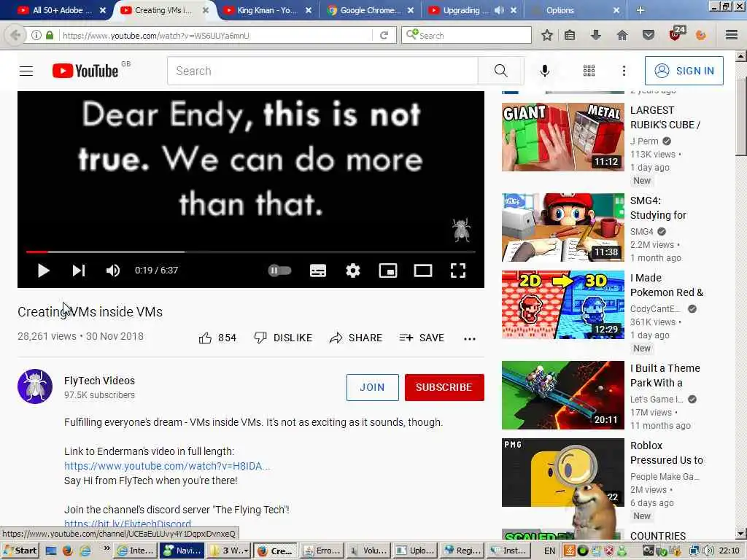The width and height of the screenshot is (747, 560).
Task: Save the video to a playlist
Action: tap(422, 338)
